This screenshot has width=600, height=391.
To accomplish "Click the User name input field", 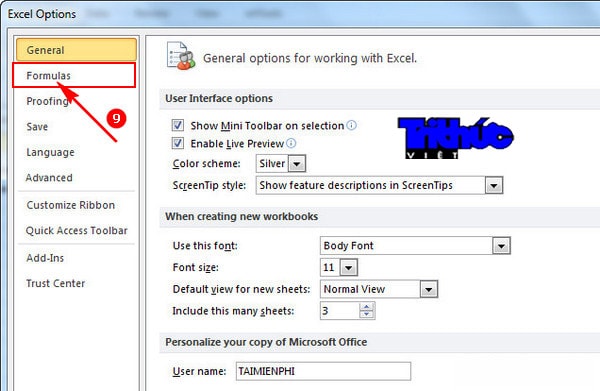I will [323, 371].
